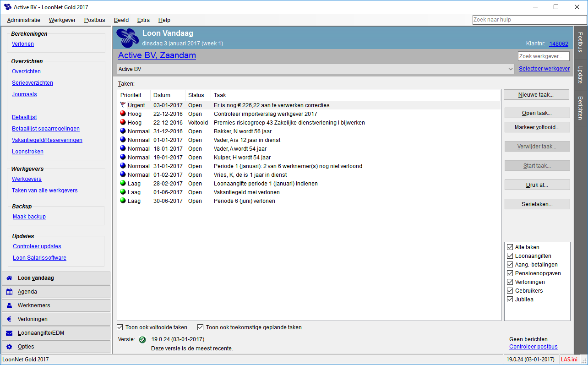
Task: Click the Nieuwe taak button
Action: click(x=536, y=94)
